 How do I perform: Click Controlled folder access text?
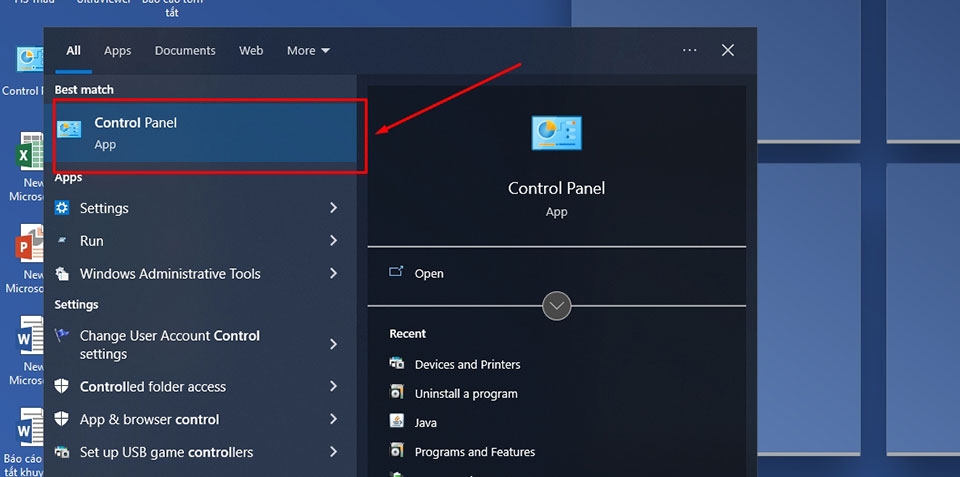(x=153, y=386)
